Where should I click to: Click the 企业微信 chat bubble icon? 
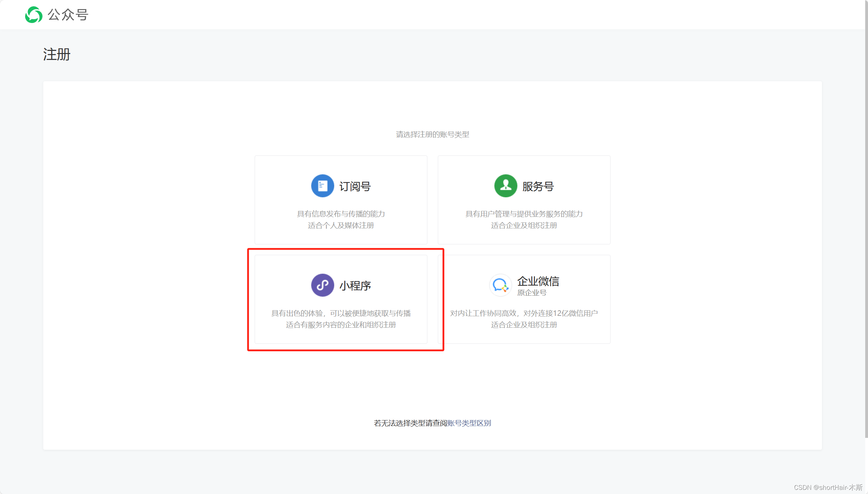tap(500, 285)
